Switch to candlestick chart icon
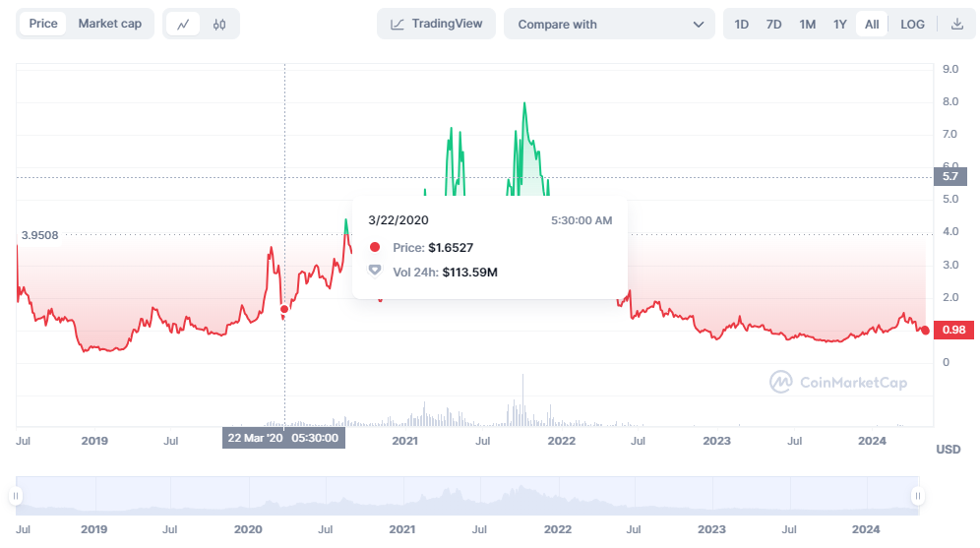980x548 pixels. 219,25
